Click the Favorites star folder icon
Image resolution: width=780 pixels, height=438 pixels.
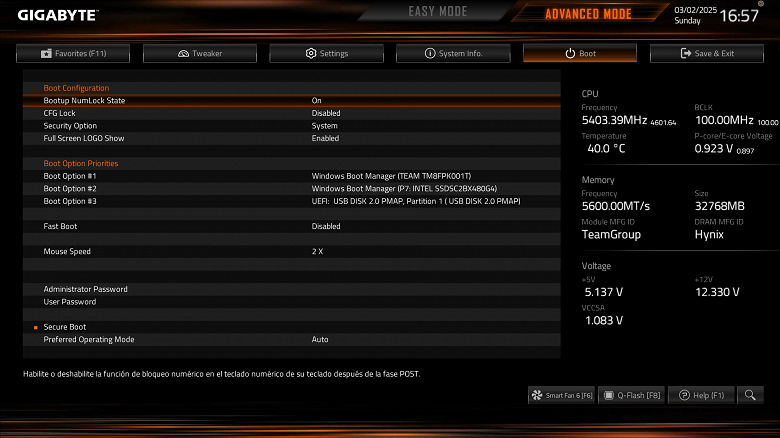(46, 53)
